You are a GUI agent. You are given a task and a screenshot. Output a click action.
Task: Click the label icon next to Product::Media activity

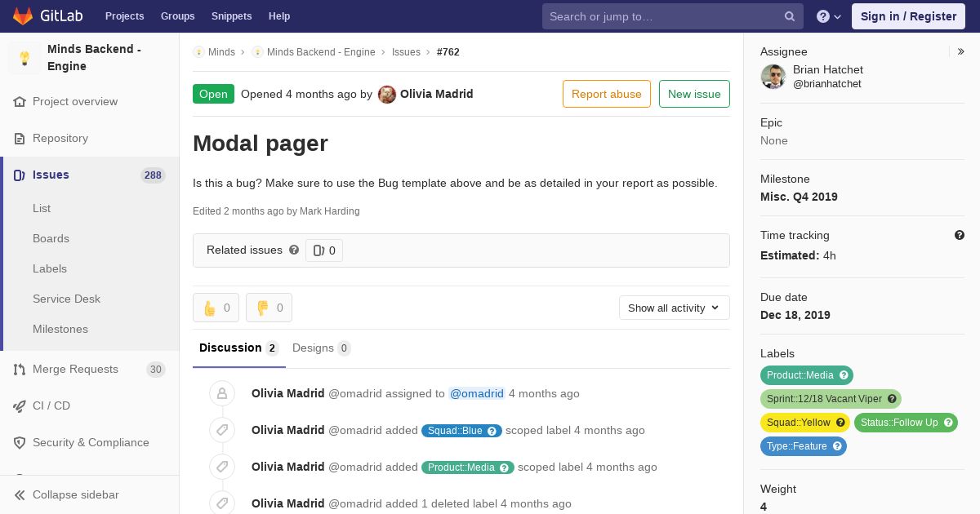coord(221,467)
